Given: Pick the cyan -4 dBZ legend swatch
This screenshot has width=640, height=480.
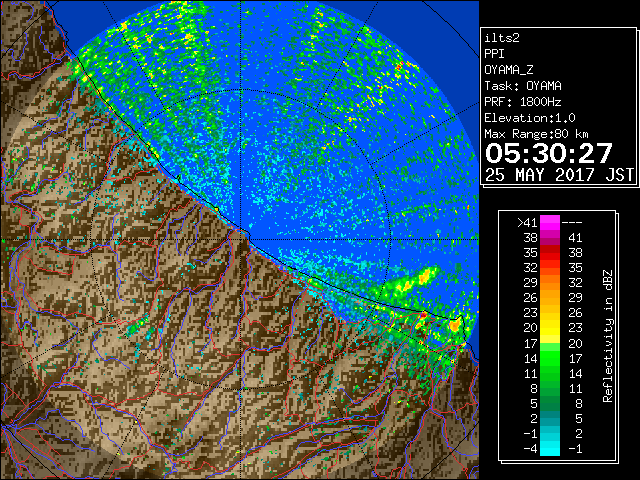Looking at the screenshot, I should [550, 449].
